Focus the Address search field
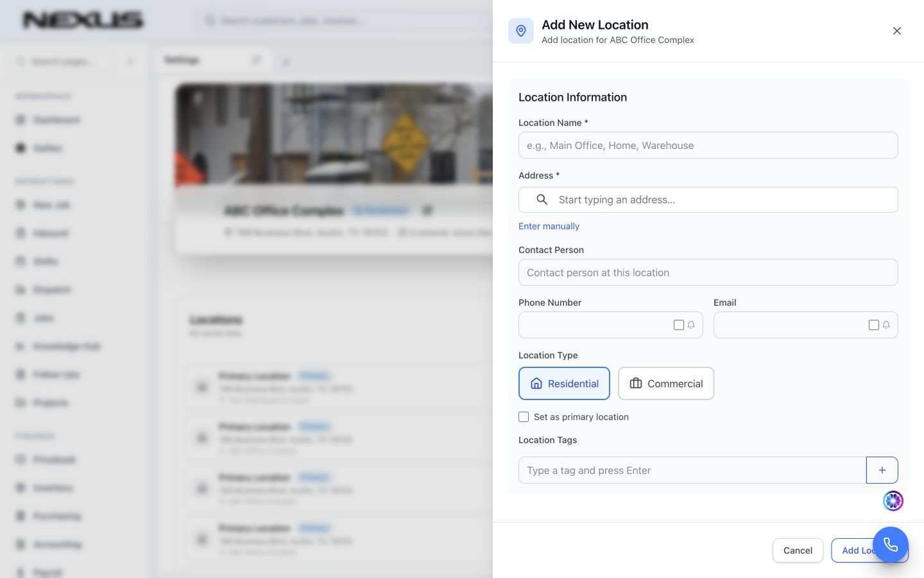 pyautogui.click(x=708, y=200)
